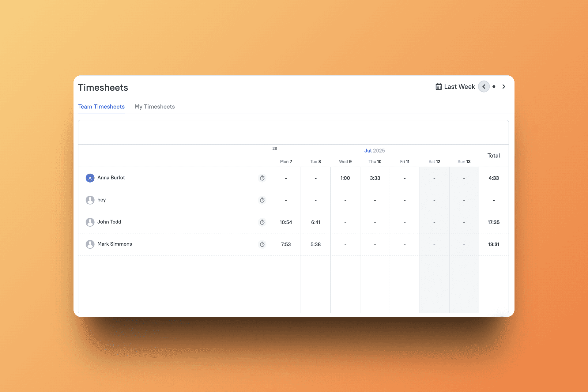Click Anna Burlot's name
This screenshot has height=392, width=588.
coord(111,178)
